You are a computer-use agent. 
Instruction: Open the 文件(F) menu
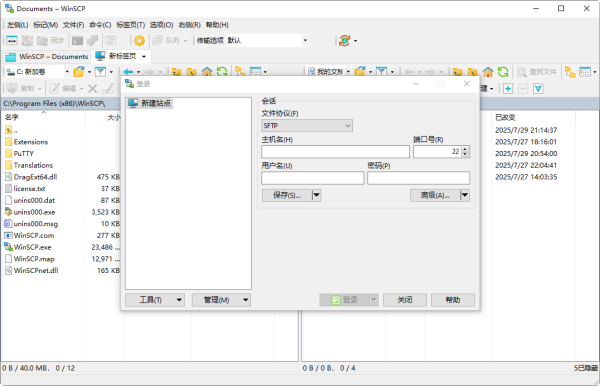click(x=73, y=25)
